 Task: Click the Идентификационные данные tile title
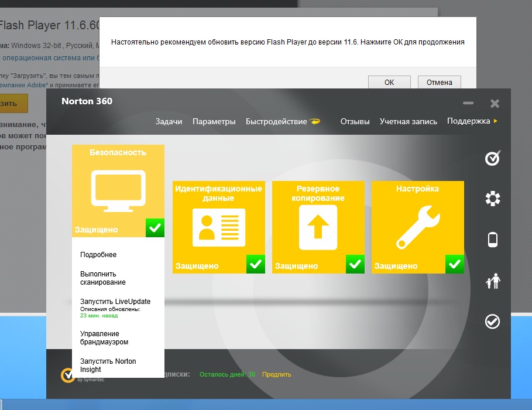click(x=218, y=193)
